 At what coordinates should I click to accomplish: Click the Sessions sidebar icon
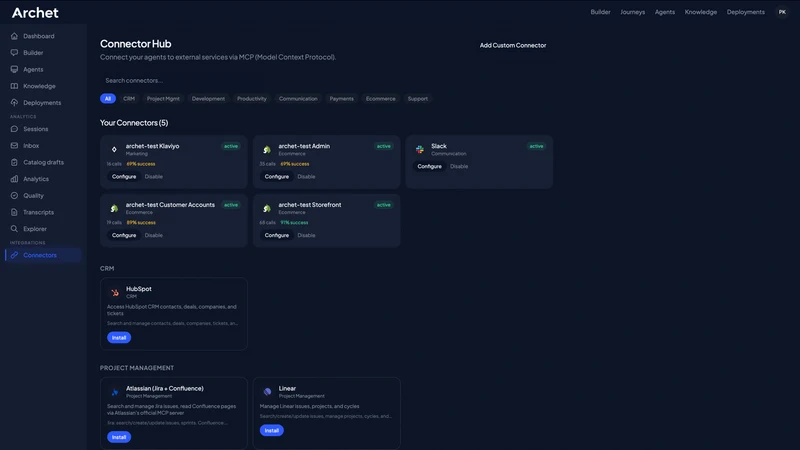coord(14,129)
